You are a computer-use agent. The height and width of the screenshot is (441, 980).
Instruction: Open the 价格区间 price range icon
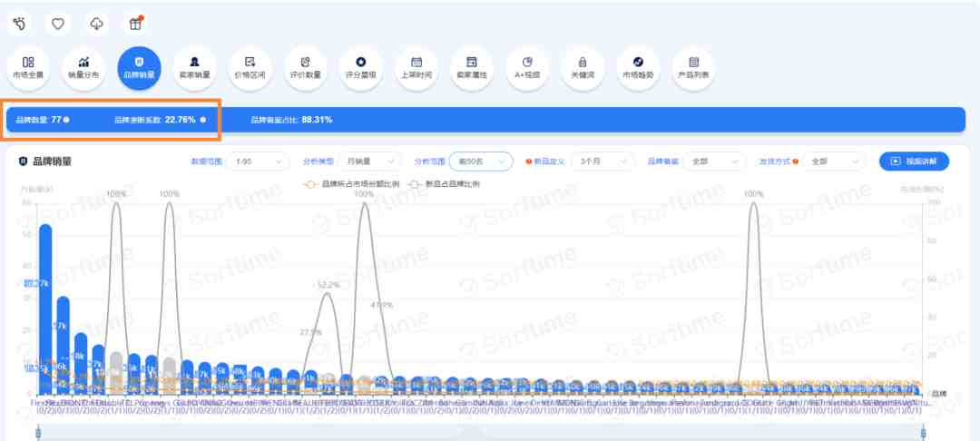[x=250, y=68]
